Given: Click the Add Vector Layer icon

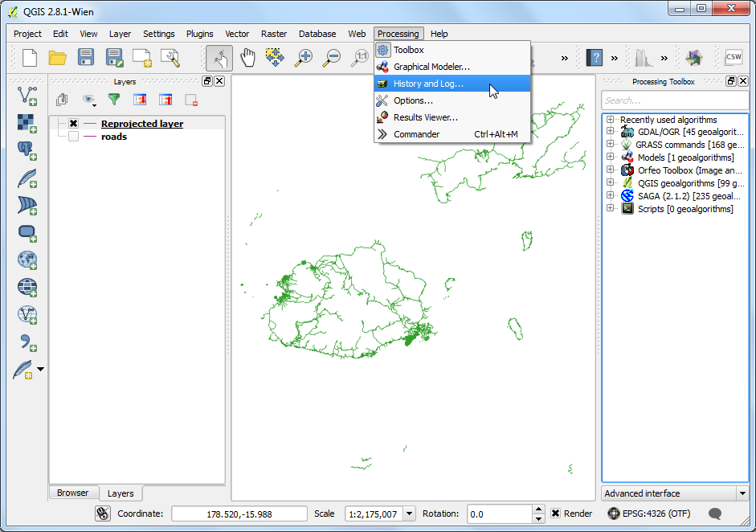Looking at the screenshot, I should pyautogui.click(x=27, y=96).
